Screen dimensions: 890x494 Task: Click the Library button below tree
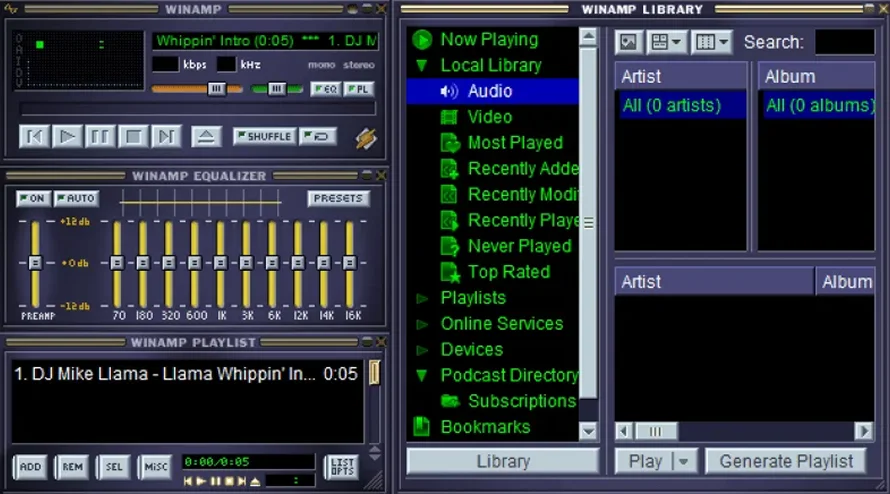(x=503, y=461)
